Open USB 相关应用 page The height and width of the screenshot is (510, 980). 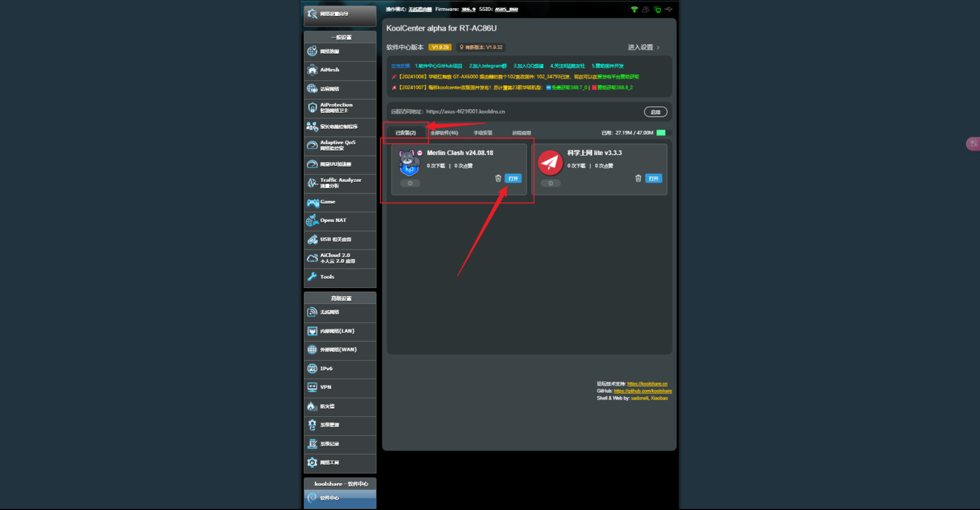(x=340, y=240)
